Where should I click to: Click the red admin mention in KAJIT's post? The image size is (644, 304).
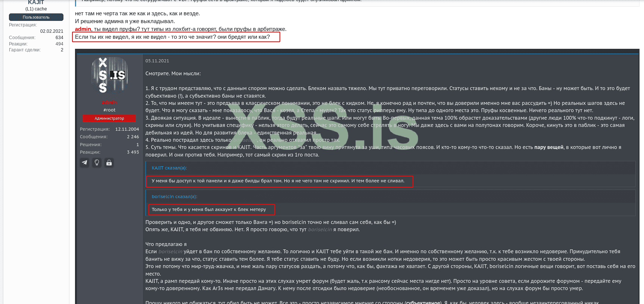click(83, 29)
